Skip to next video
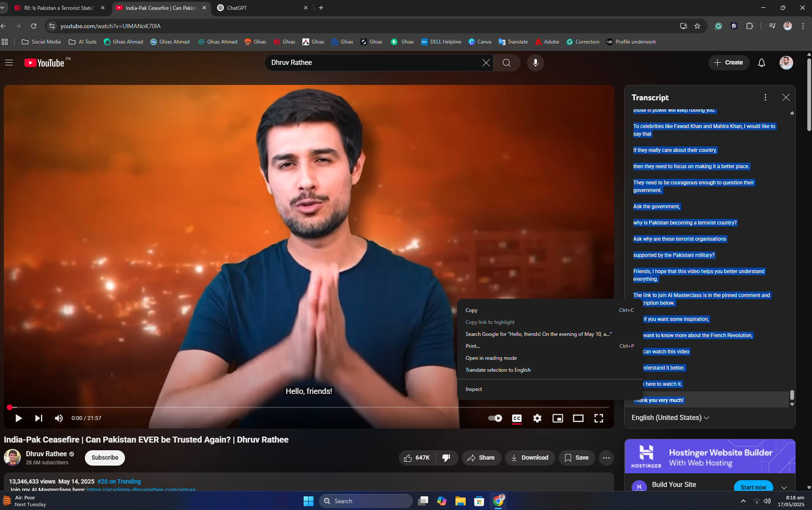 tap(38, 418)
